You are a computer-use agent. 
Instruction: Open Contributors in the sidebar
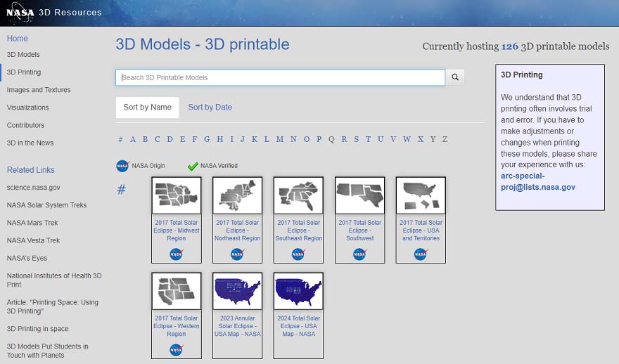(x=25, y=125)
